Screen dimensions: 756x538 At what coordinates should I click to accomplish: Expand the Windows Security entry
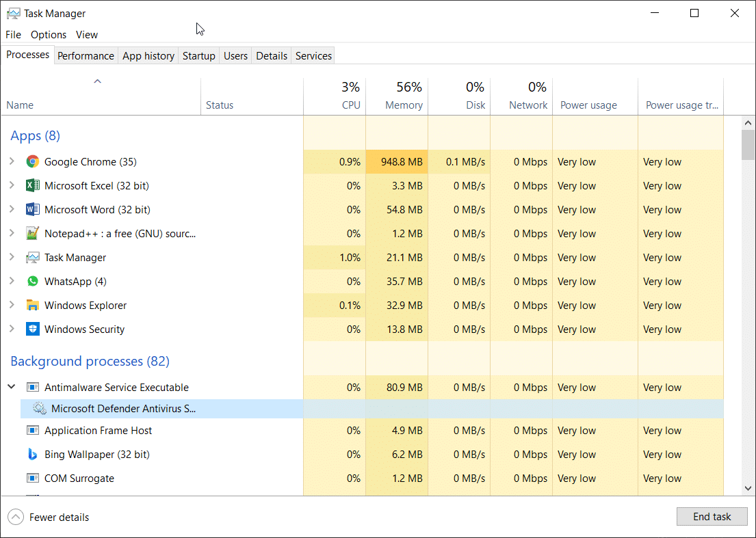[x=12, y=329]
